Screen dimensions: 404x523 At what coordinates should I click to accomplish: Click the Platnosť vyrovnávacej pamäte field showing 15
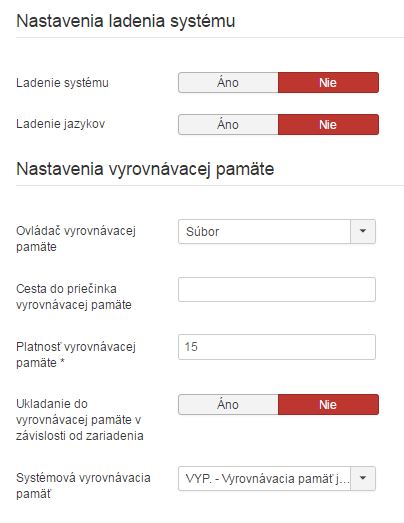(277, 347)
